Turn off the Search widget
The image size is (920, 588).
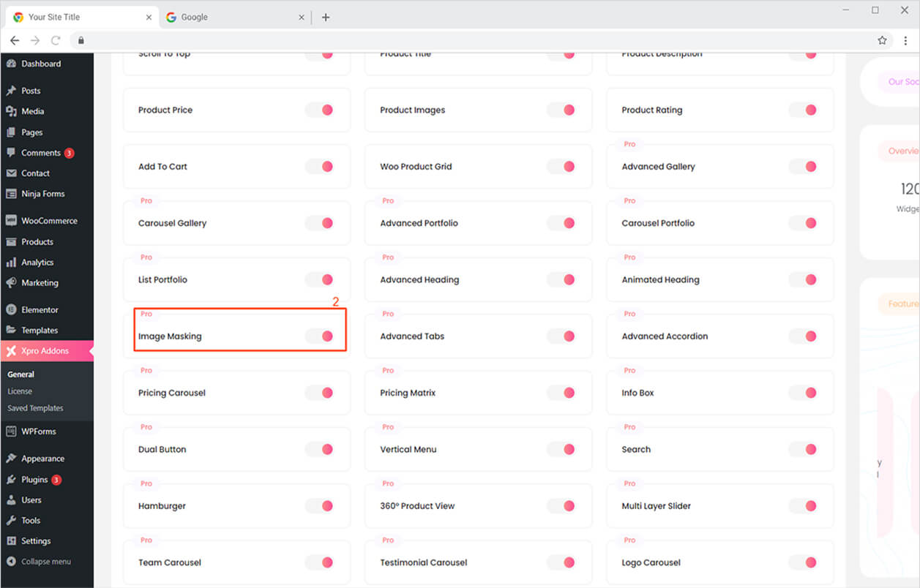tap(803, 449)
